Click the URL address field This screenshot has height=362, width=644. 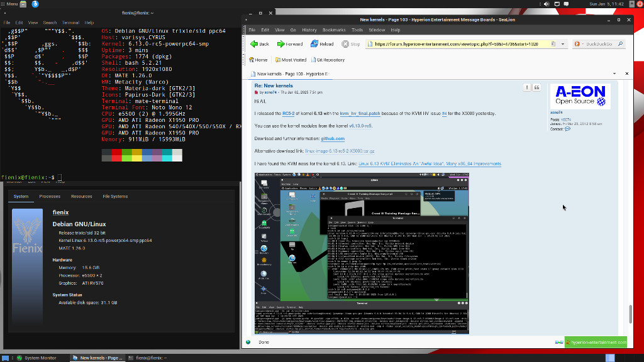pyautogui.click(x=461, y=44)
